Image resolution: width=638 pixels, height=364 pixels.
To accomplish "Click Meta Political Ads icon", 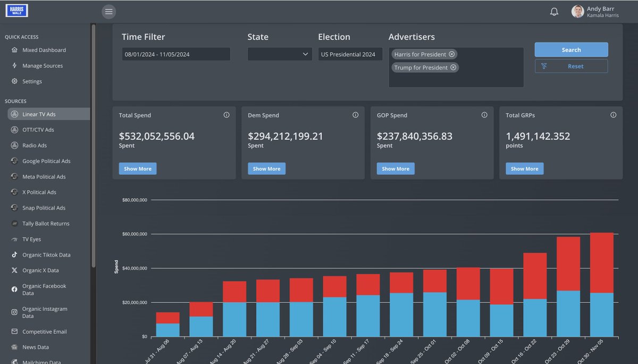I will (x=14, y=176).
